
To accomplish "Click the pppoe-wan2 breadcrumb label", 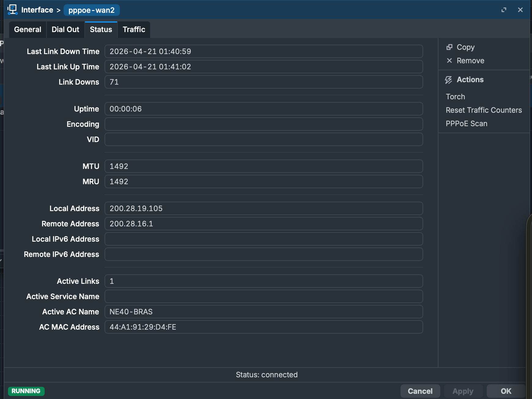I will pyautogui.click(x=91, y=10).
